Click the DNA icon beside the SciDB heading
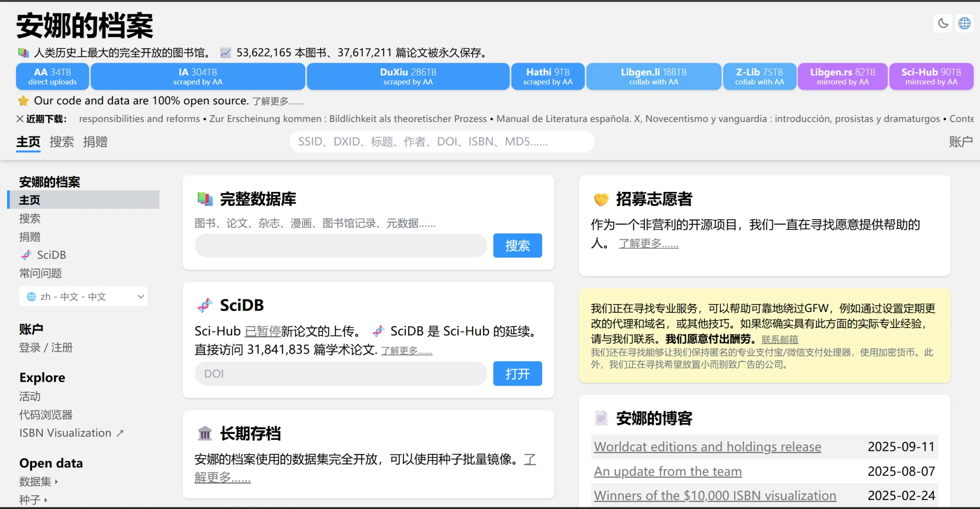Screen dimensions: 980x509 pos(205,305)
